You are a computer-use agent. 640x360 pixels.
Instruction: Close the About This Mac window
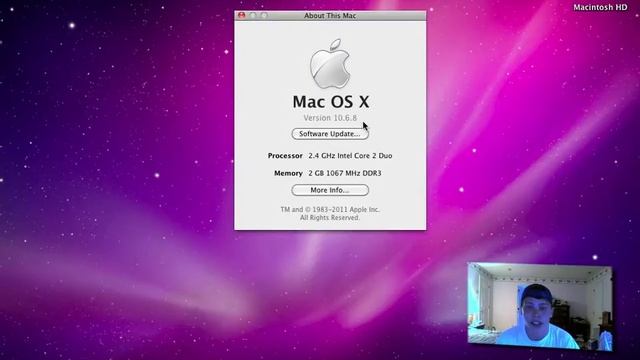[x=242, y=16]
